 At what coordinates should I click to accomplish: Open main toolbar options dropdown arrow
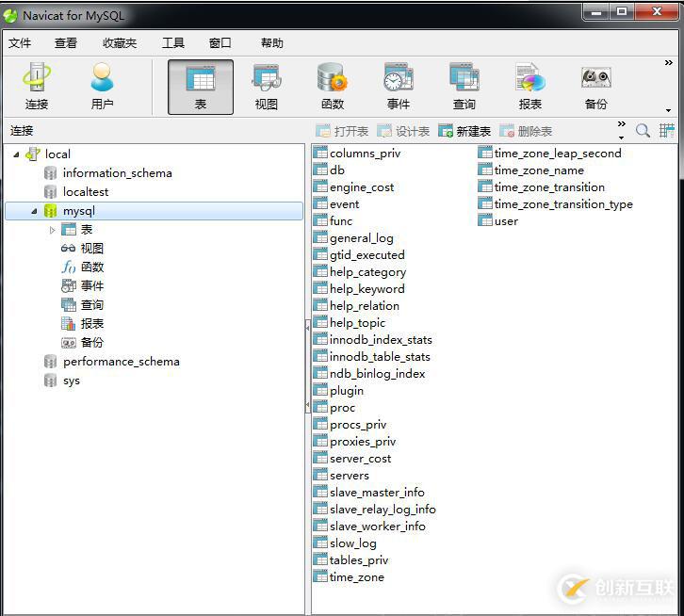668,110
